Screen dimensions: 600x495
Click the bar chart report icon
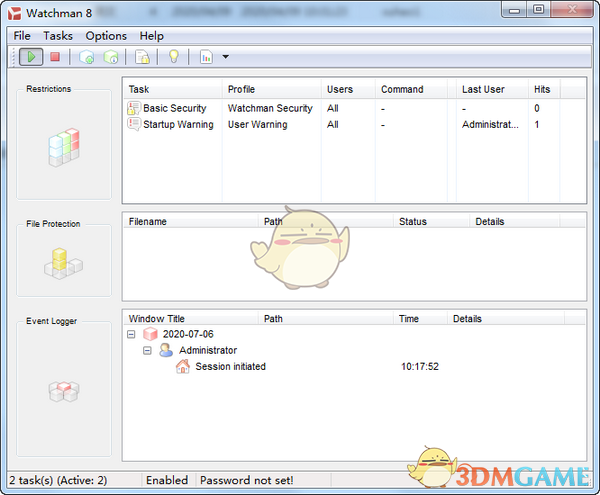(206, 57)
